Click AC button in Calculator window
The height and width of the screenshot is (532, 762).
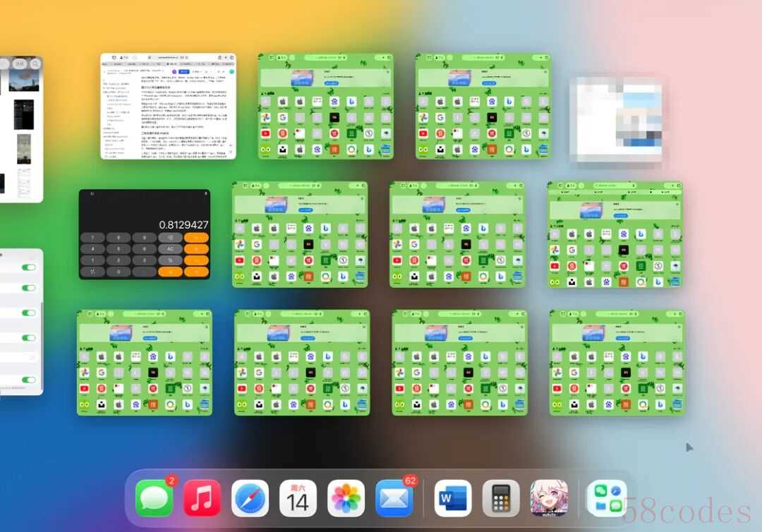pyautogui.click(x=170, y=249)
